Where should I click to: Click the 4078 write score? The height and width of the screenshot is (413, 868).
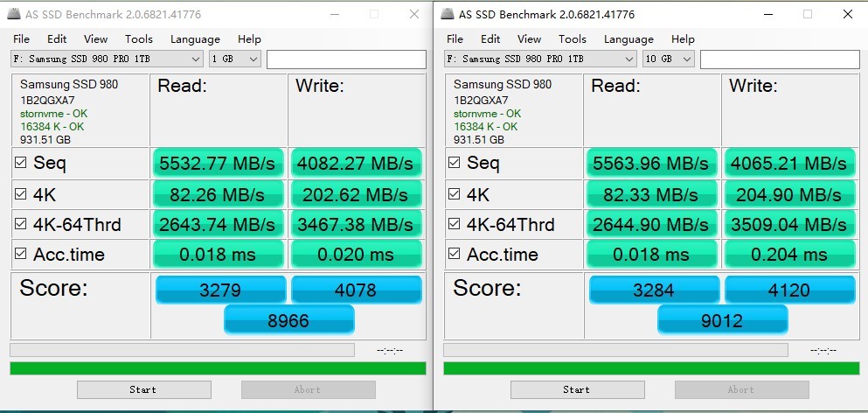tap(357, 290)
